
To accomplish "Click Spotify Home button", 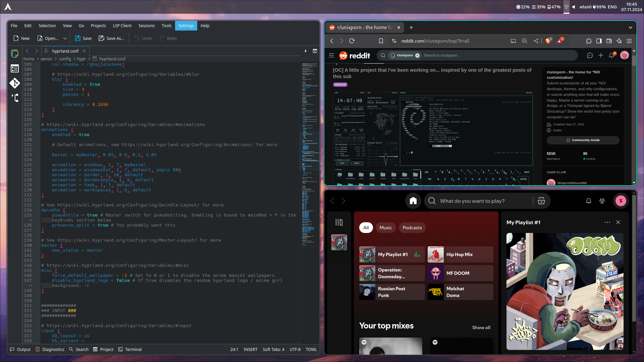I will click(x=413, y=201).
